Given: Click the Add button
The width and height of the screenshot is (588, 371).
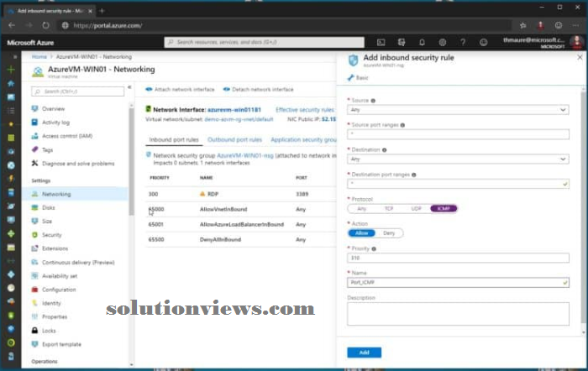Looking at the screenshot, I should click(x=364, y=353).
